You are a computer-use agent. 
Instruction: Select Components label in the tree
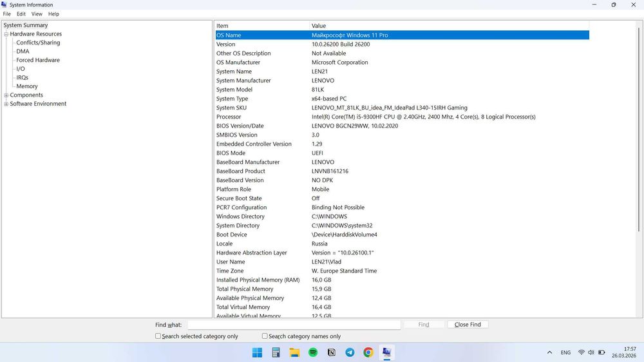point(26,95)
